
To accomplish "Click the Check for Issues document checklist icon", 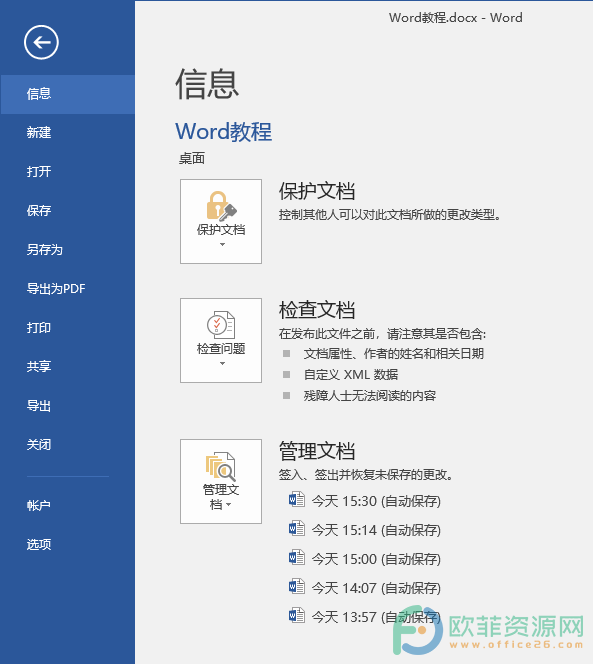I will pos(221,325).
